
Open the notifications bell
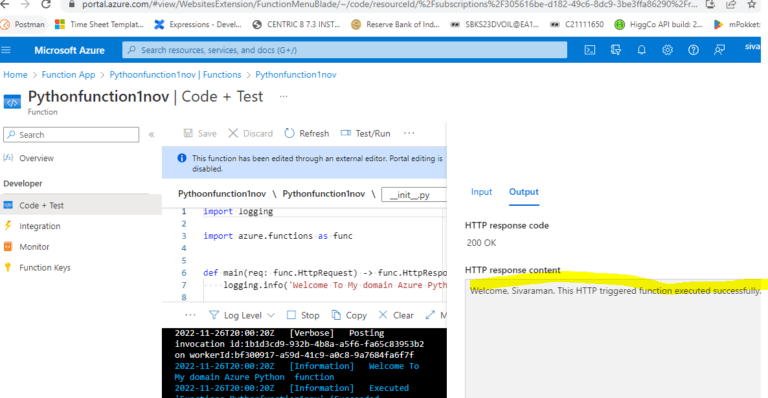pos(641,50)
